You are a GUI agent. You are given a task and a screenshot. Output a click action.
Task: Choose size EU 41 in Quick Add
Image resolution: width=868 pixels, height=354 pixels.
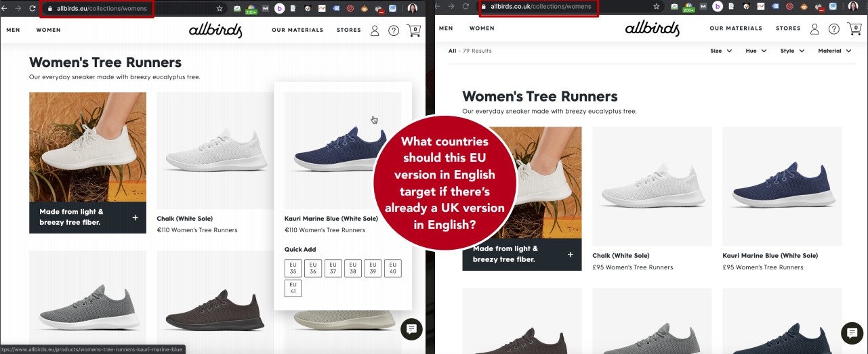(x=293, y=288)
